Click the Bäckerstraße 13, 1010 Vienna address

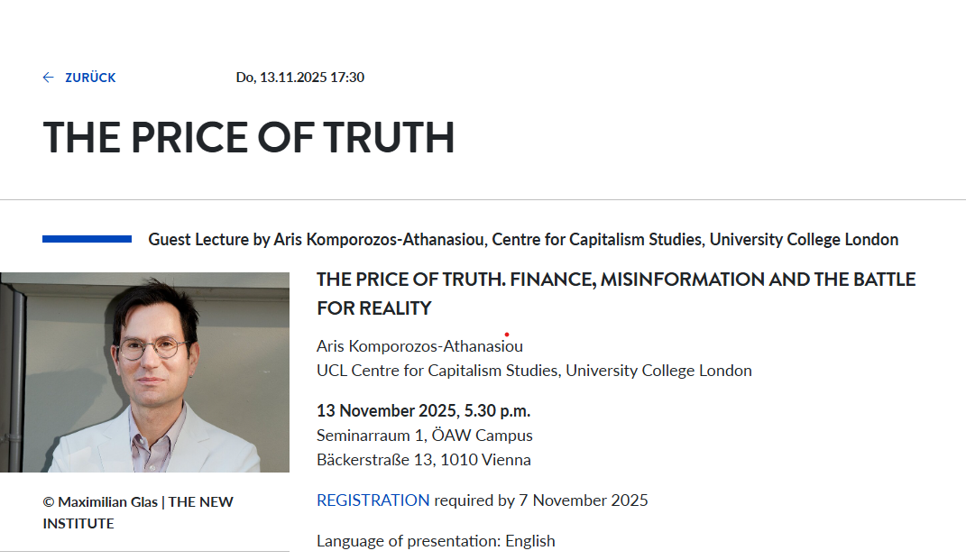[x=423, y=460]
